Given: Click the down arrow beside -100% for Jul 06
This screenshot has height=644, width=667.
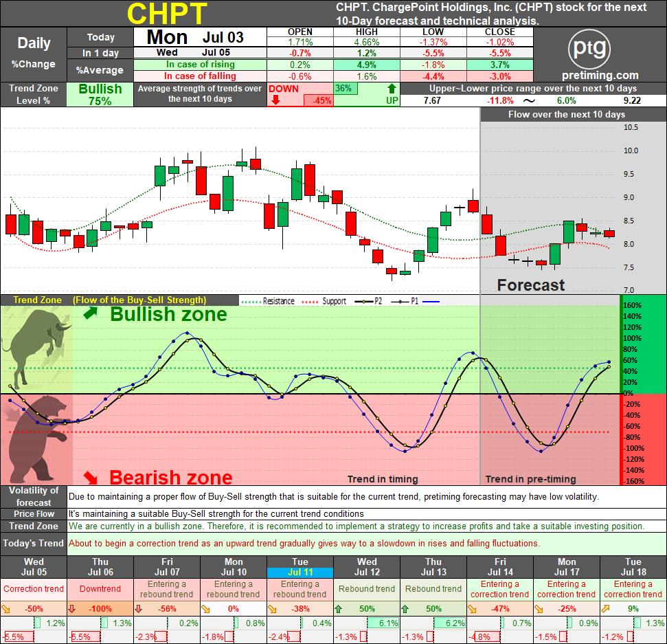Looking at the screenshot, I should click(x=72, y=609).
